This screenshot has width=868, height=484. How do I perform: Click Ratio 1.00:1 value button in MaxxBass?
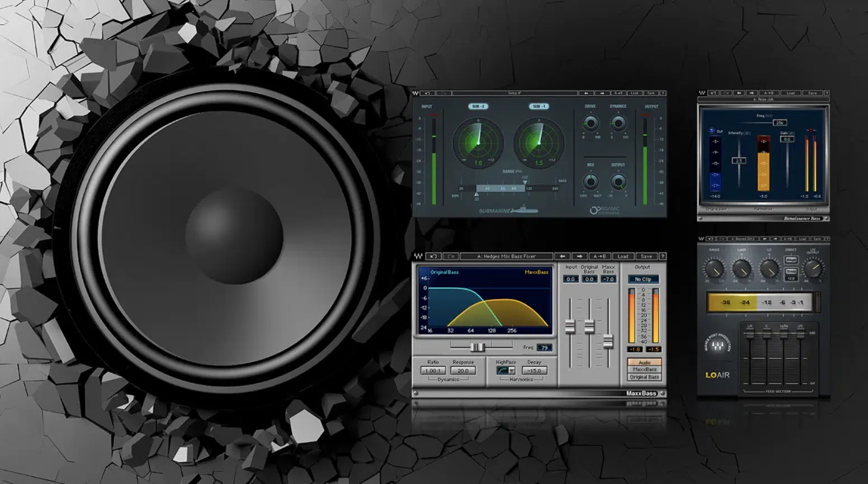[x=433, y=371]
